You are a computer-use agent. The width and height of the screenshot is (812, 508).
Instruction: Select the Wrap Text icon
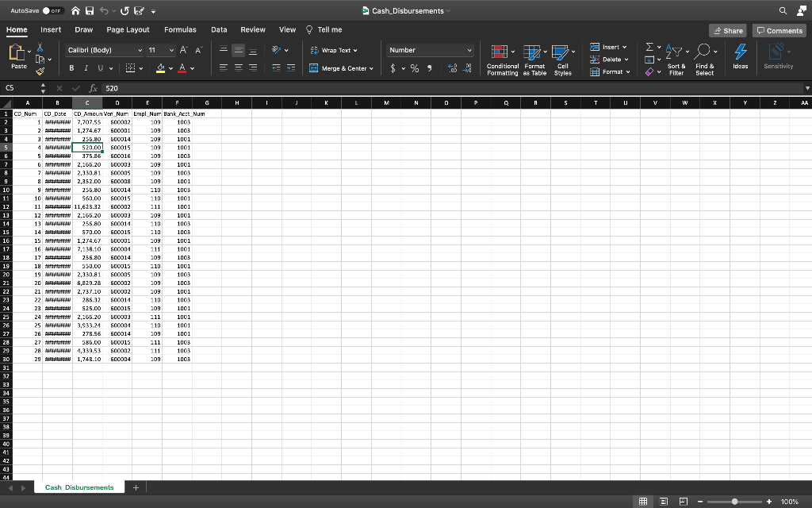click(316, 50)
